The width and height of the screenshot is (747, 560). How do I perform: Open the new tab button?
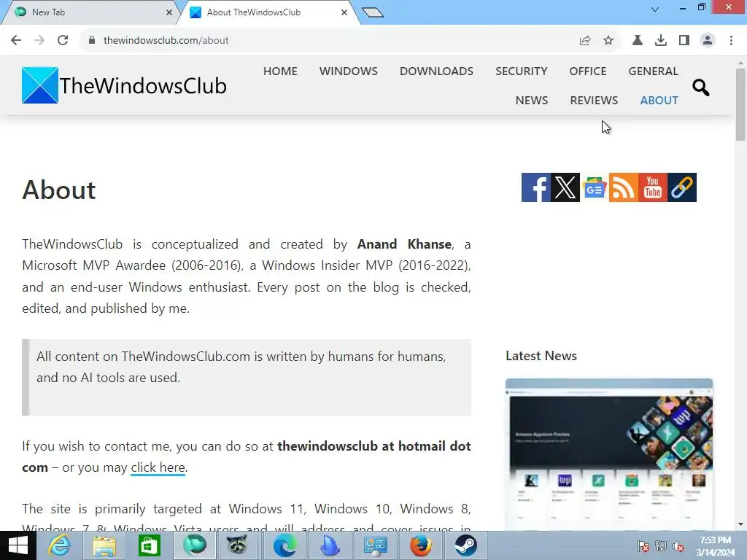tap(373, 12)
